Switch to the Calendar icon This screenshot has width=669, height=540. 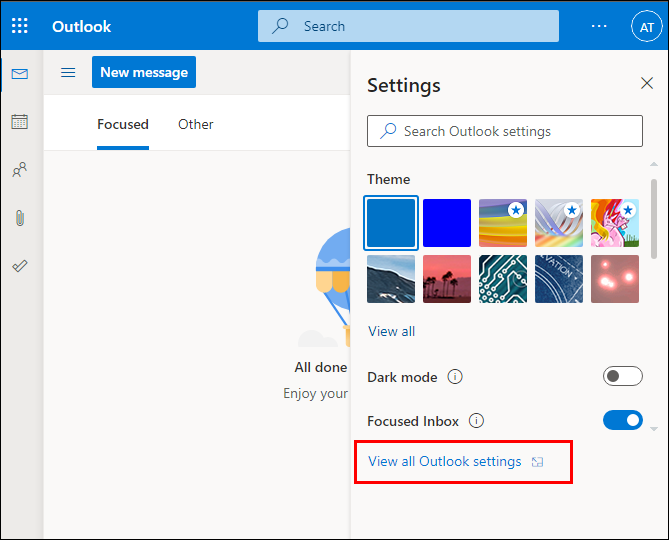(x=20, y=122)
